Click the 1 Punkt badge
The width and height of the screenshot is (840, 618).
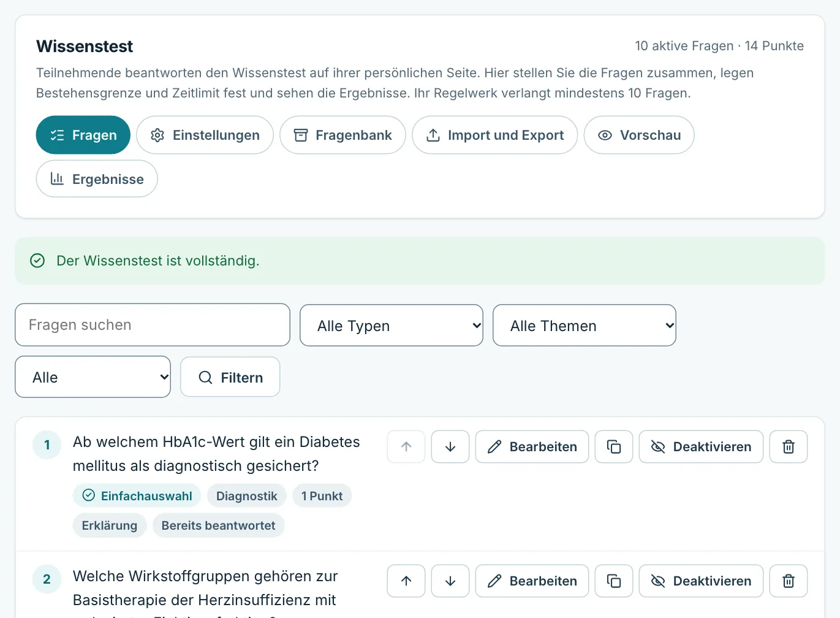point(322,495)
